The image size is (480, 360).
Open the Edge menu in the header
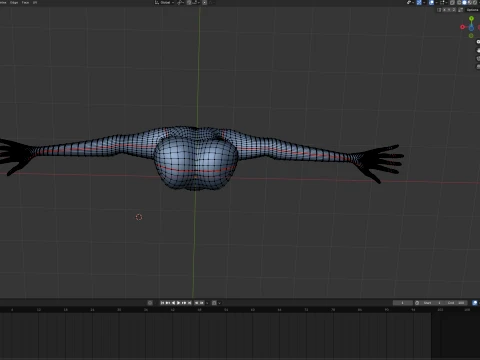14,2
